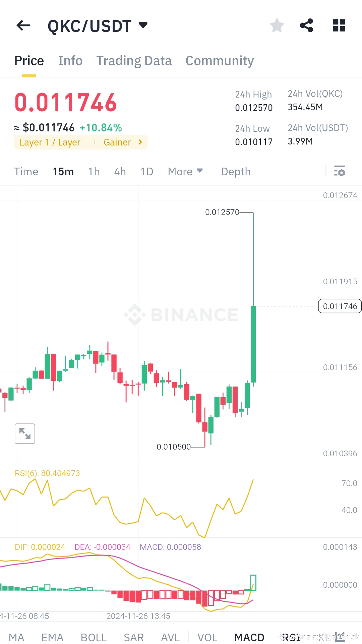The height and width of the screenshot is (644, 362).
Task: Open the Community tab
Action: pos(220,61)
